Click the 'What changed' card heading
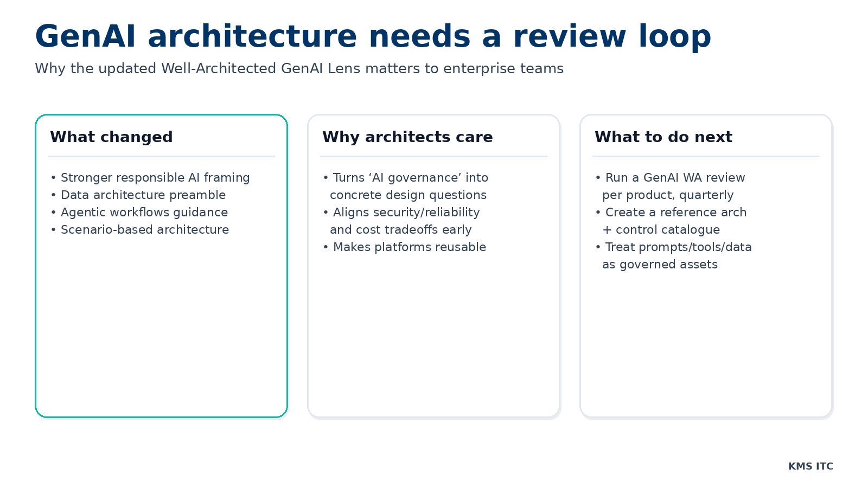The width and height of the screenshot is (868, 488). 111,137
